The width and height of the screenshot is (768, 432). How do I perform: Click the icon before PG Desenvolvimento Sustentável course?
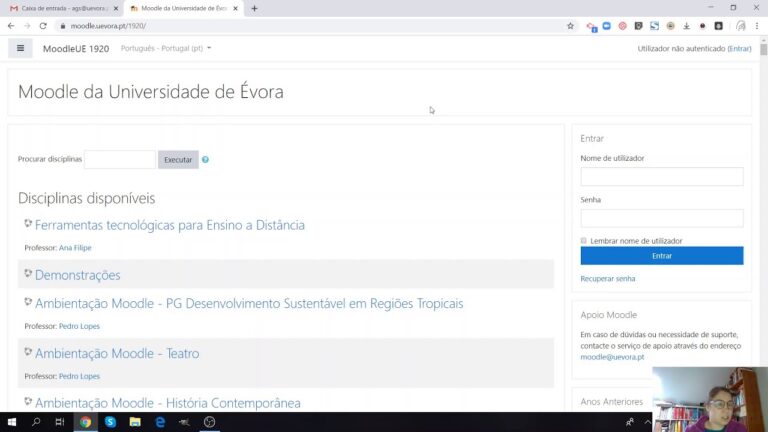point(28,302)
